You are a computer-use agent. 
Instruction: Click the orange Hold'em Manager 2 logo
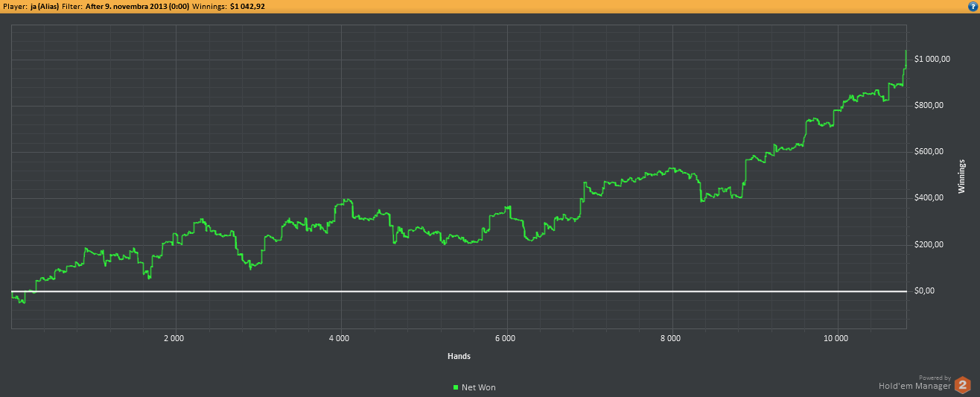point(963,384)
